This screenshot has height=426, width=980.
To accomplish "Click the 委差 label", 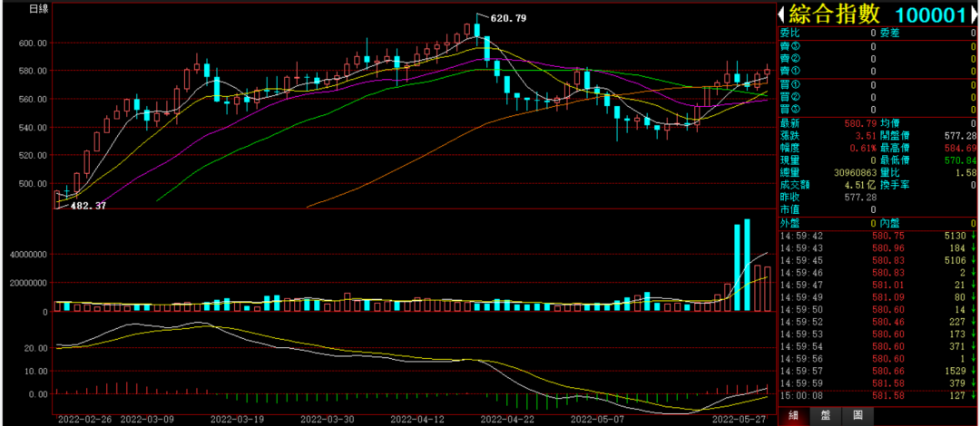I will point(889,34).
